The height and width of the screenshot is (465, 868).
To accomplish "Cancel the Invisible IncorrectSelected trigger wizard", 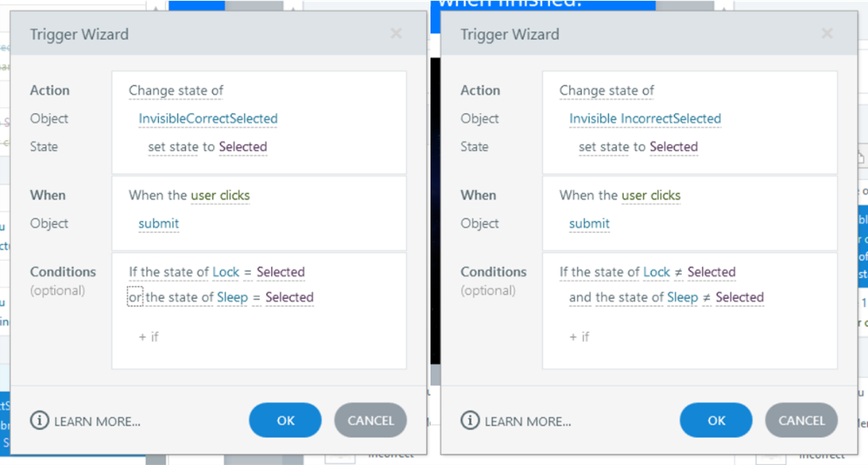I will click(x=801, y=421).
